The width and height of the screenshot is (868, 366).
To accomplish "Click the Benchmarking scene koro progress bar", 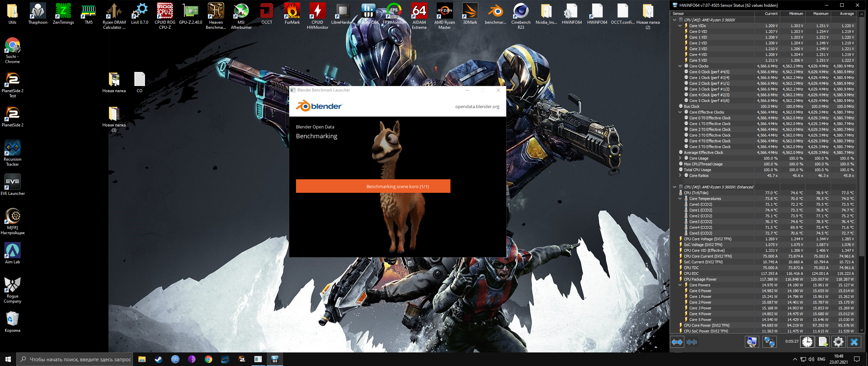I will (x=373, y=186).
